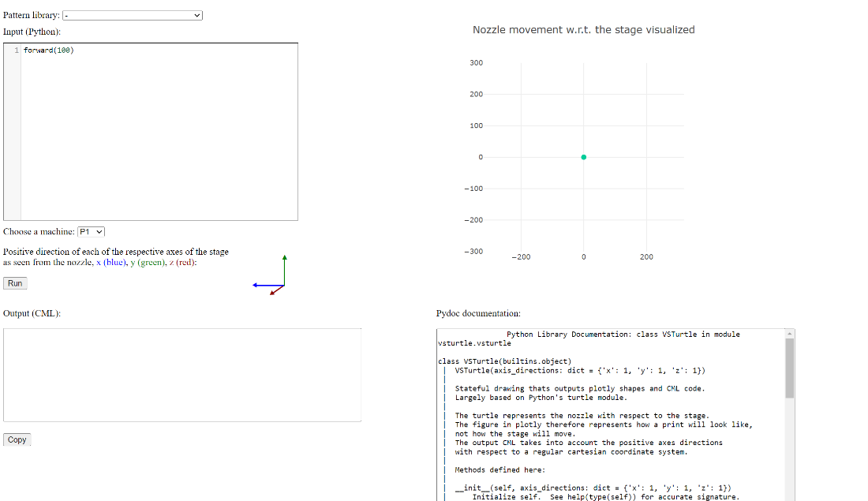Click the 'z (red)' axis label text
868x501 pixels.
181,263
